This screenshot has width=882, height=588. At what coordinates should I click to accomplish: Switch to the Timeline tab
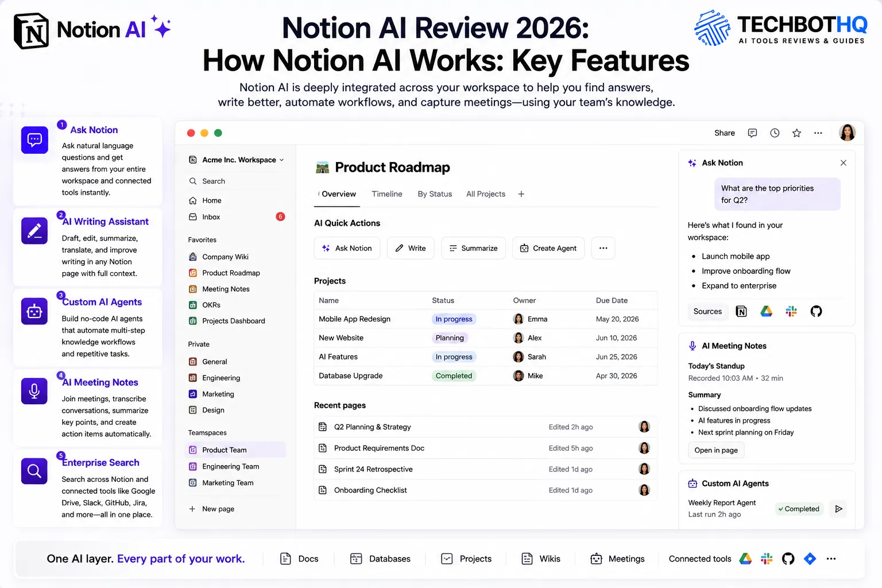pos(387,194)
